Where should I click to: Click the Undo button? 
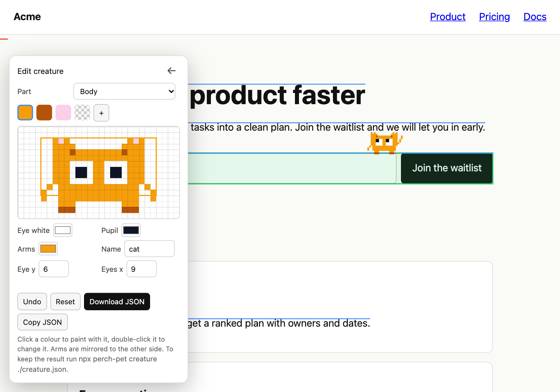(x=32, y=302)
